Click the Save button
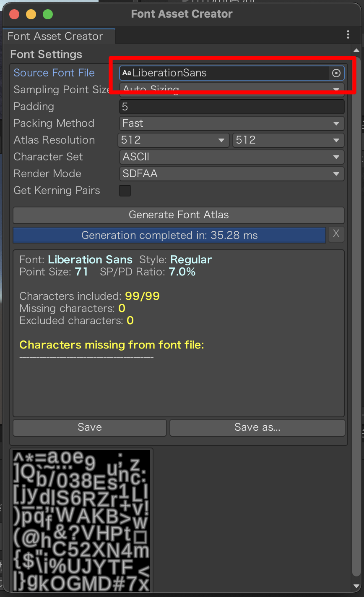Viewport: 364px width, 597px height. click(90, 427)
